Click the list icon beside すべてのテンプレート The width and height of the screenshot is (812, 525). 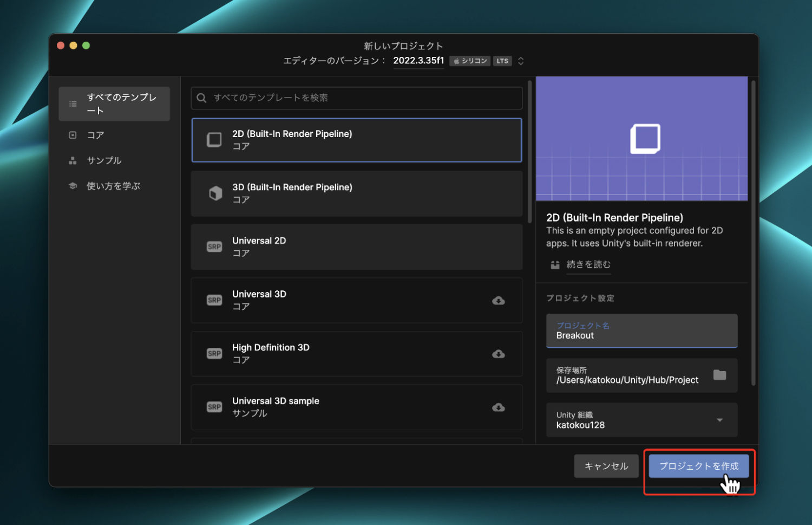coord(73,104)
